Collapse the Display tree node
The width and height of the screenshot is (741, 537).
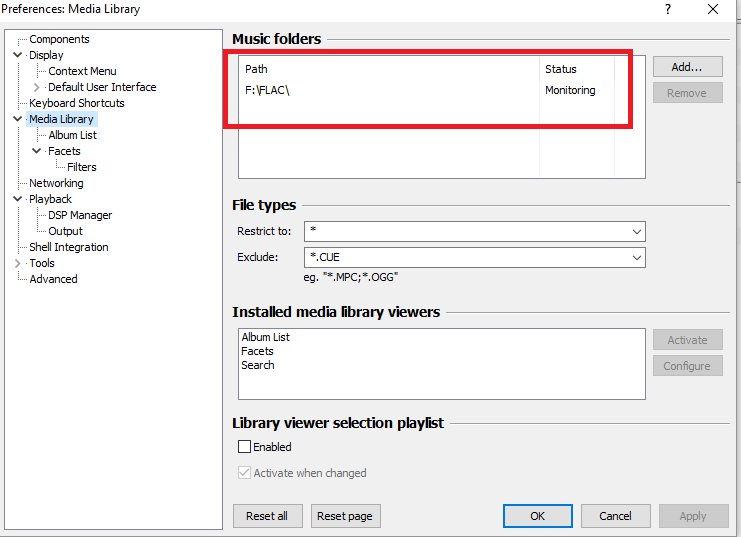pos(17,55)
